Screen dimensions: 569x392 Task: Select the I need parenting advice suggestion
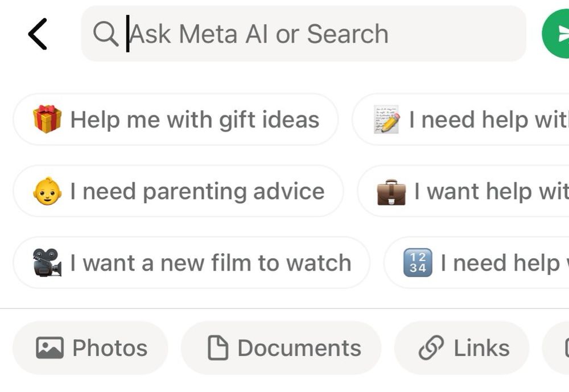point(197,192)
